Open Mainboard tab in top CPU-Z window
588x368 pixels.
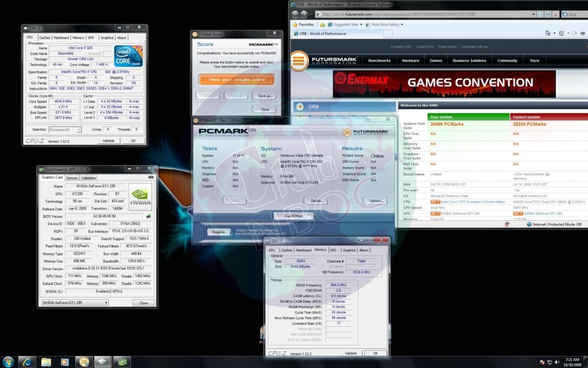(x=61, y=38)
